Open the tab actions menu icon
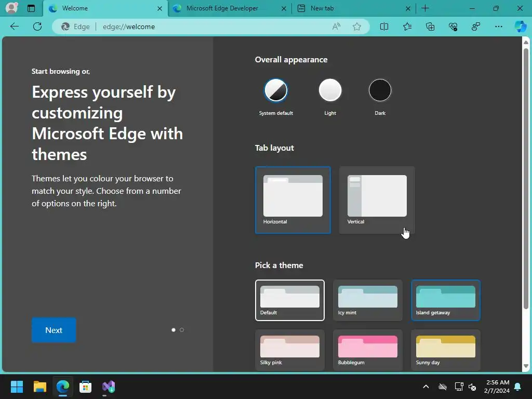This screenshot has height=399, width=532. pyautogui.click(x=31, y=8)
